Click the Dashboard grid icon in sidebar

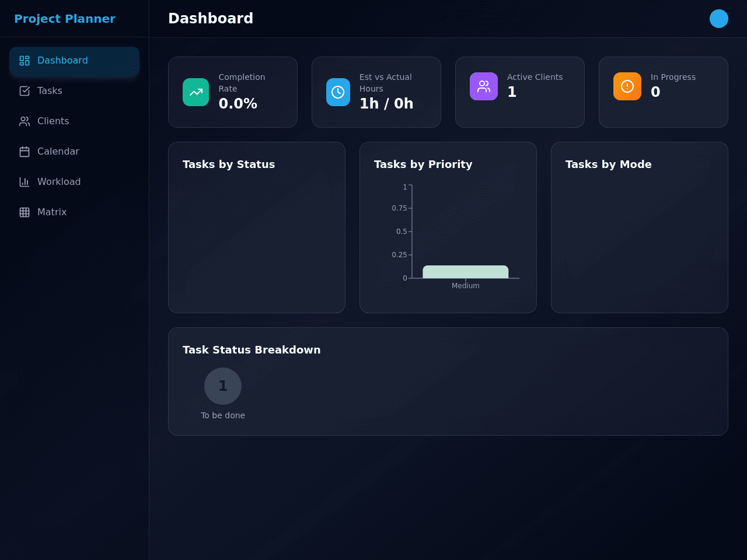[25, 61]
